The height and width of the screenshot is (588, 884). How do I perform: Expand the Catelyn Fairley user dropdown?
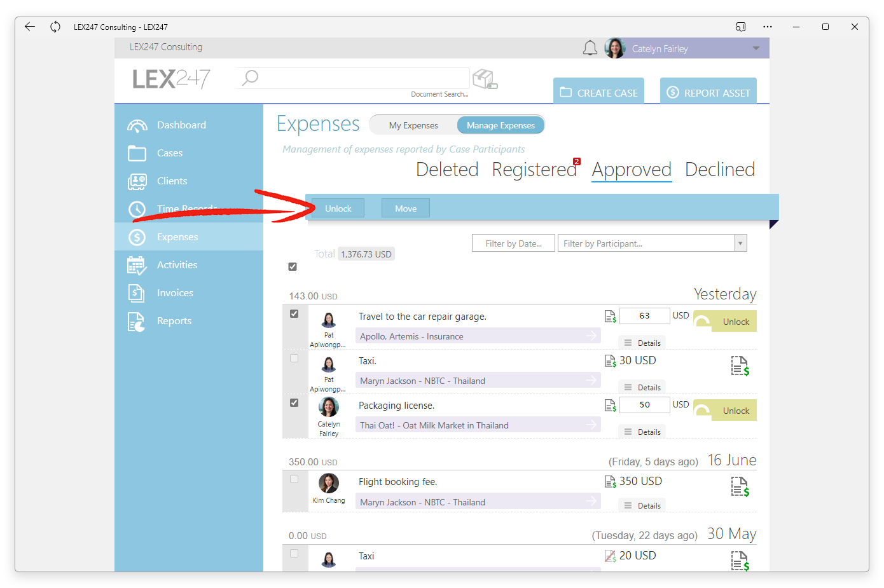coord(756,48)
